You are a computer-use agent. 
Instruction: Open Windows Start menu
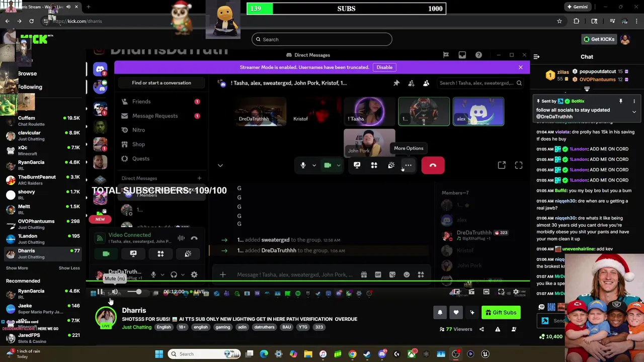159,354
